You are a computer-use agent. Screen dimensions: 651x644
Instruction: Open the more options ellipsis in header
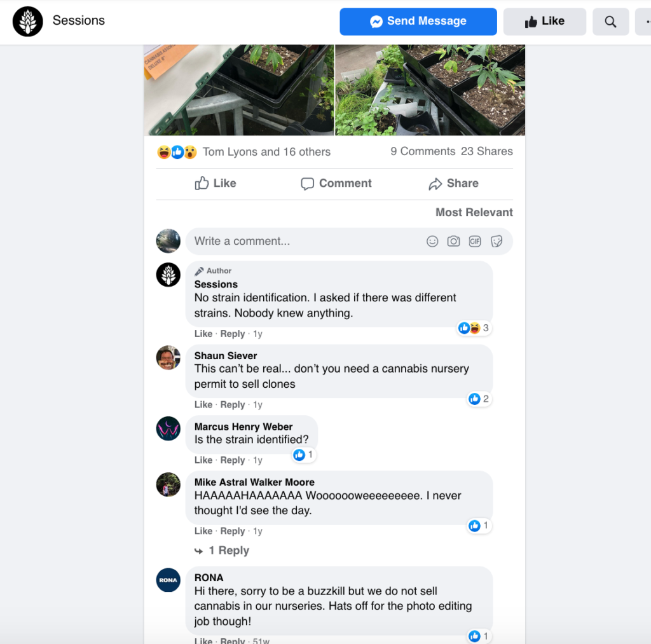[x=645, y=22]
